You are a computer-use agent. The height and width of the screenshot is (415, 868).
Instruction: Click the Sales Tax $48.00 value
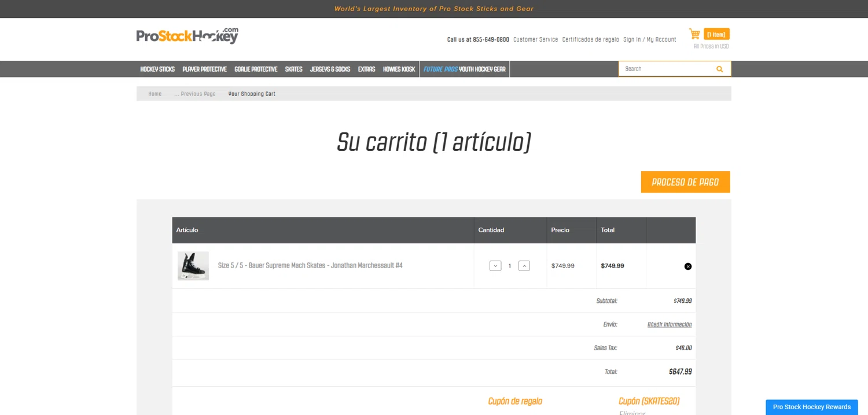coord(684,348)
